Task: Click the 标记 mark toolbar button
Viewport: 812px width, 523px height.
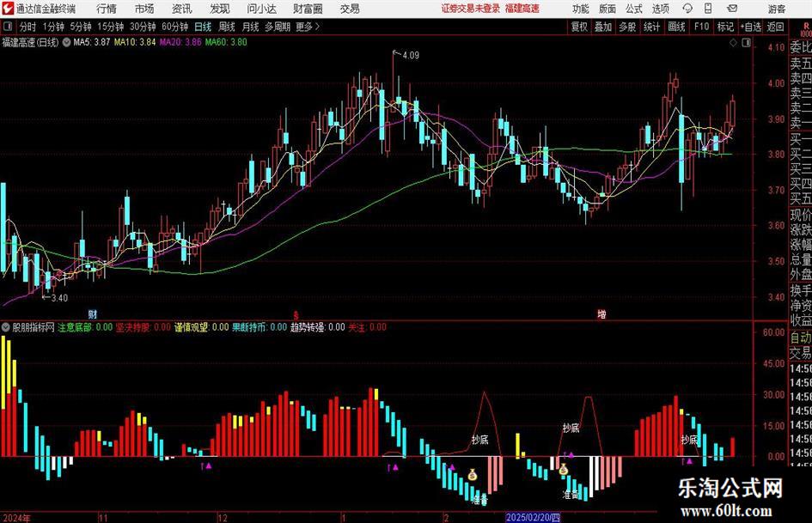Action: [725, 27]
